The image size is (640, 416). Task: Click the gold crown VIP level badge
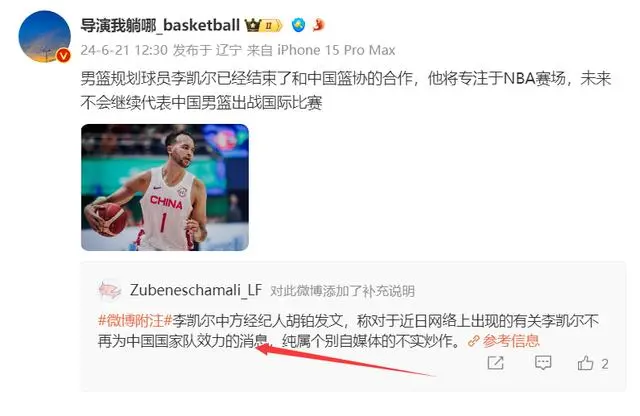pyautogui.click(x=263, y=26)
